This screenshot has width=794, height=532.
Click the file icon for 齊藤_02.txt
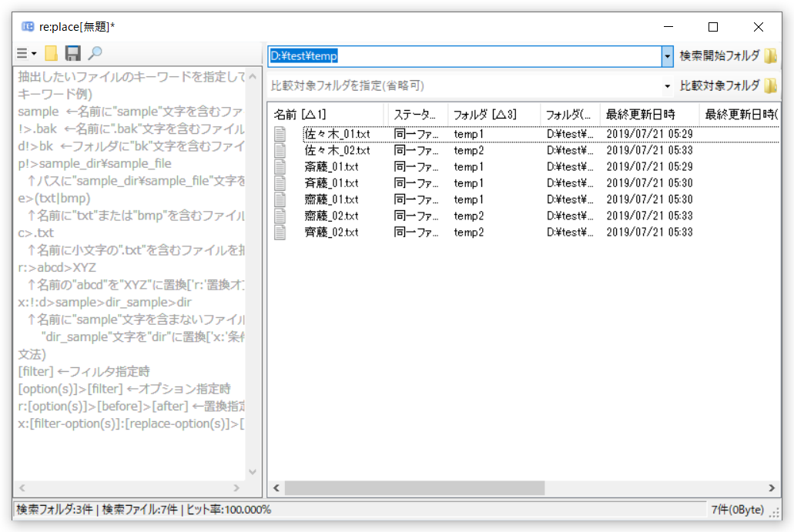[x=280, y=232]
